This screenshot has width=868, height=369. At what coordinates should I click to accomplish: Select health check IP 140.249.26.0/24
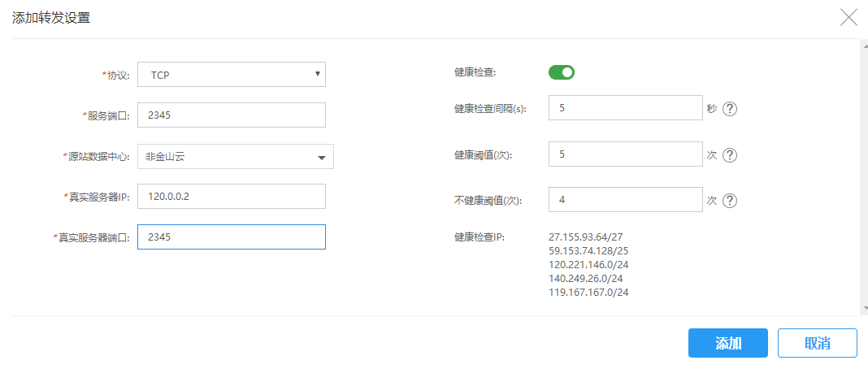586,278
